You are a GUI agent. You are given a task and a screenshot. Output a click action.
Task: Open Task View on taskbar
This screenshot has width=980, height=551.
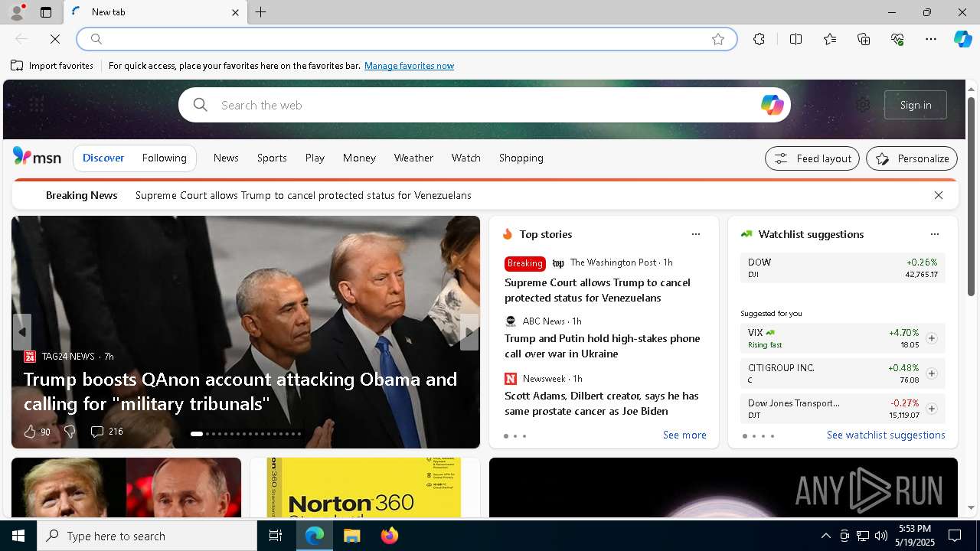276,536
